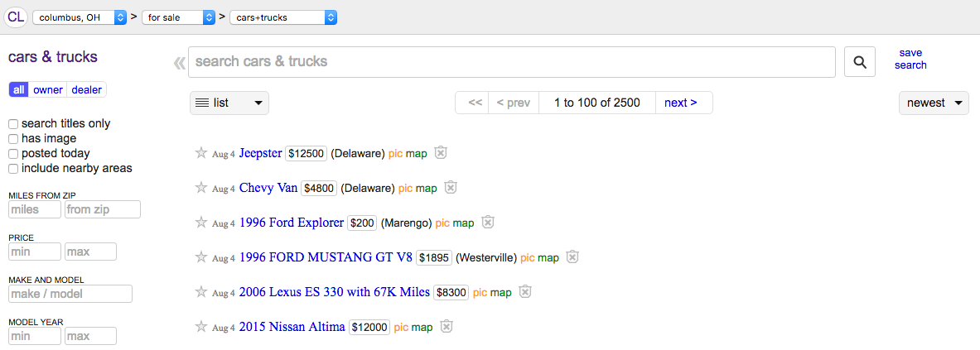Focus the make / model input field
The height and width of the screenshot is (350, 980).
pyautogui.click(x=70, y=294)
